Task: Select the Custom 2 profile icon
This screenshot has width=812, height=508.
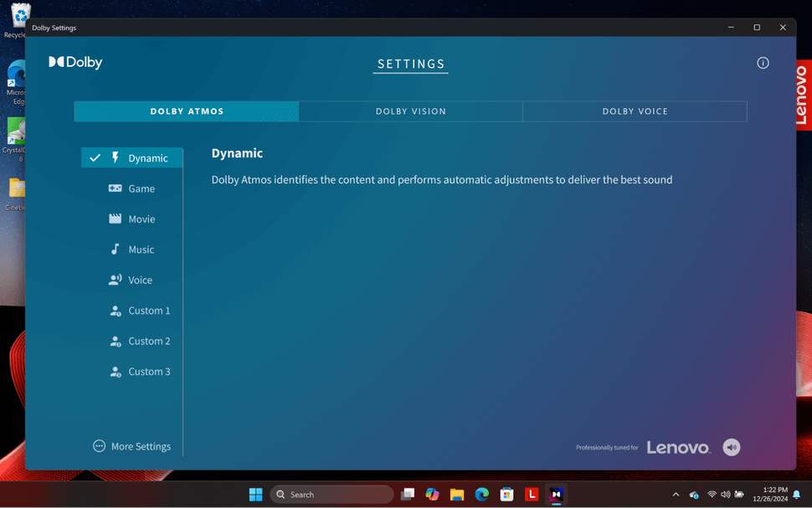Action: [x=115, y=341]
